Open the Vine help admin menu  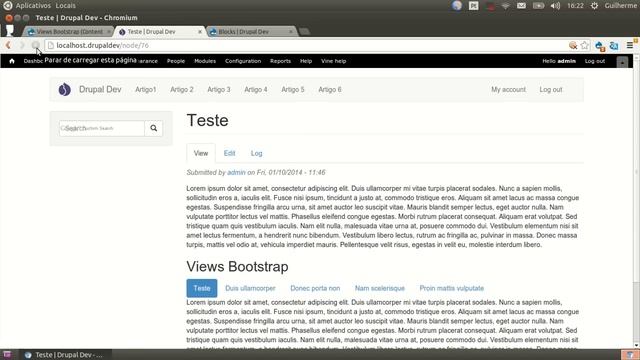pos(333,61)
